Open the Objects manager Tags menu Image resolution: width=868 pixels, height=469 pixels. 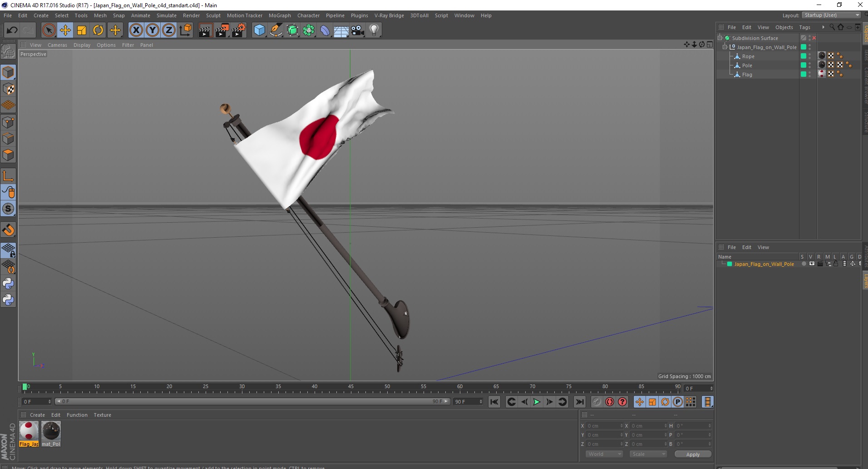[804, 27]
